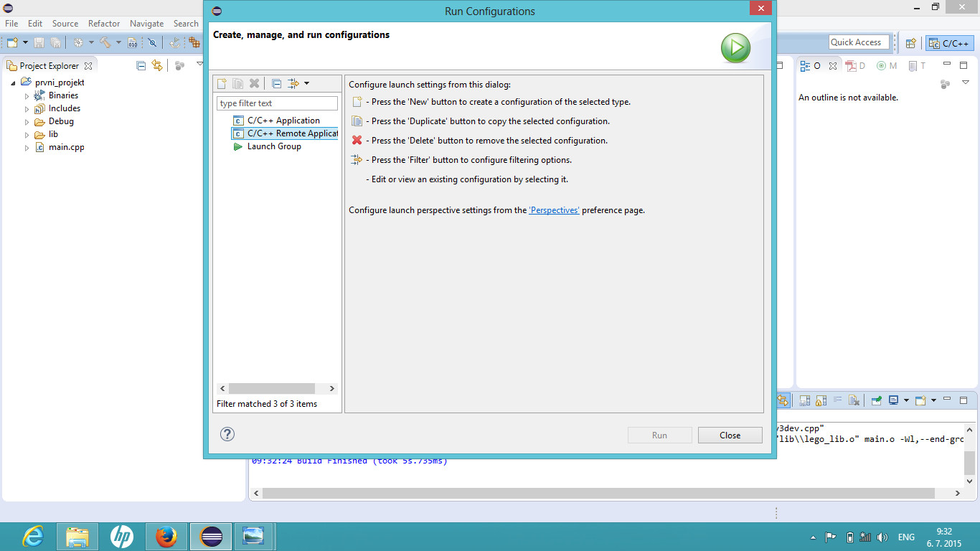Open the Refactor menu

104,24
